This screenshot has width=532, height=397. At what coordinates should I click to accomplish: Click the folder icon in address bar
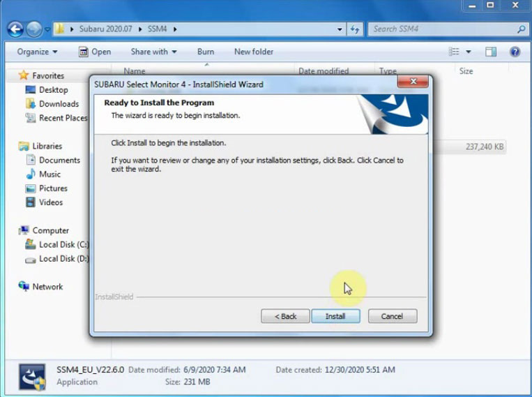[60, 29]
